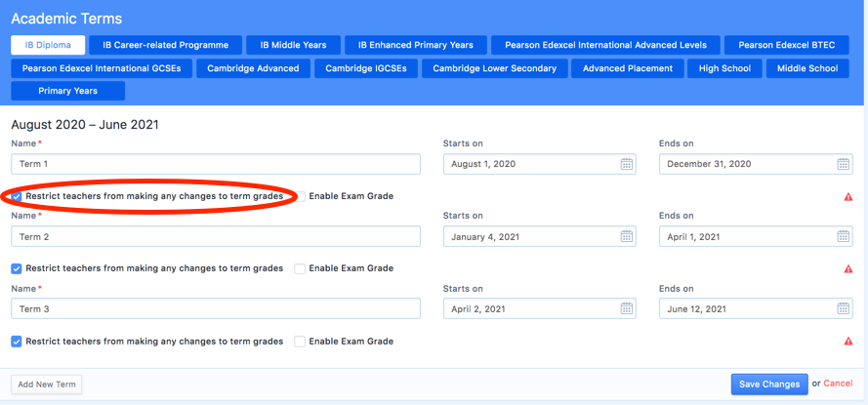This screenshot has width=868, height=405.
Task: Switch to Advanced Placement tab
Action: pos(627,68)
